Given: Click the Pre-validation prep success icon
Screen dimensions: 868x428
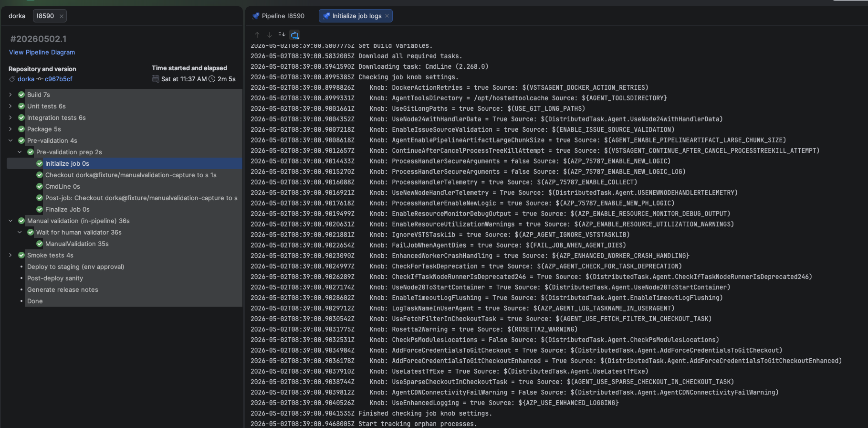Looking at the screenshot, I should click(x=31, y=152).
